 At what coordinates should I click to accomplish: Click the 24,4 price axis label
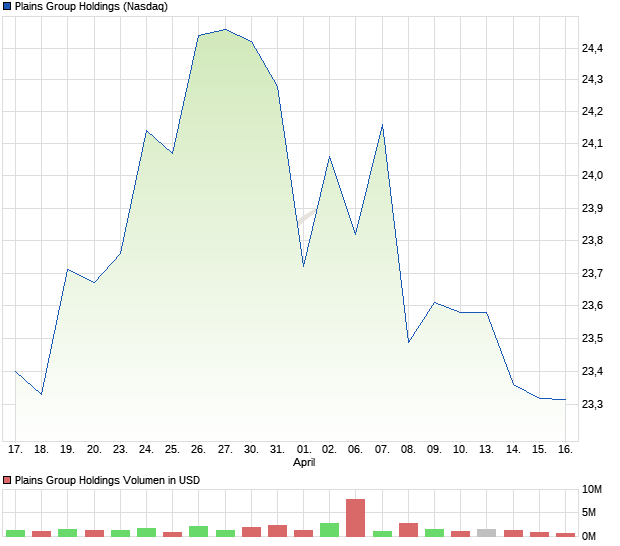pos(592,48)
